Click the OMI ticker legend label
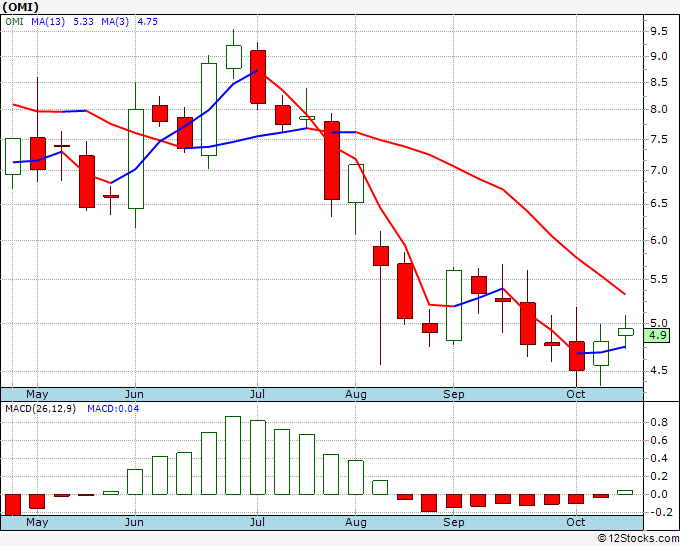This screenshot has width=680, height=546. [x=14, y=22]
